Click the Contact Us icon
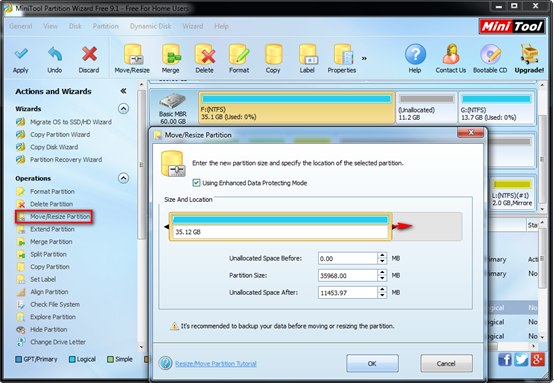Viewport: 554px width, 383px height. point(451,54)
